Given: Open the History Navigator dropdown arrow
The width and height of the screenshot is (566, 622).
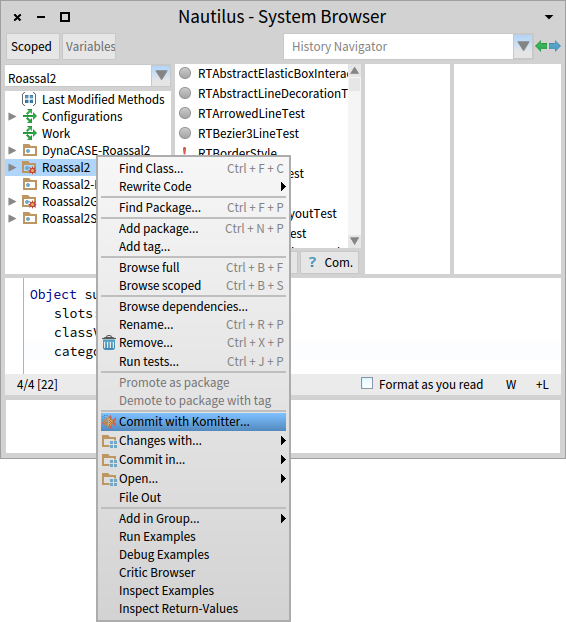Looking at the screenshot, I should pyautogui.click(x=523, y=46).
